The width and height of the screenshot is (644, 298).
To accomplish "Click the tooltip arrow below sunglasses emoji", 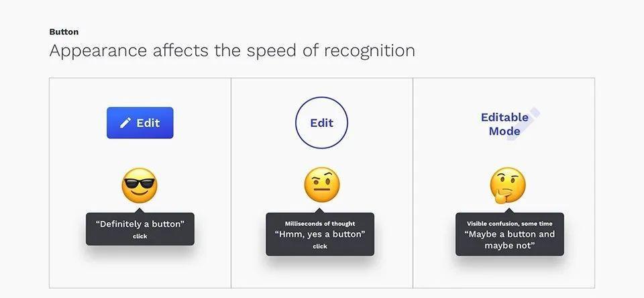I will click(140, 210).
